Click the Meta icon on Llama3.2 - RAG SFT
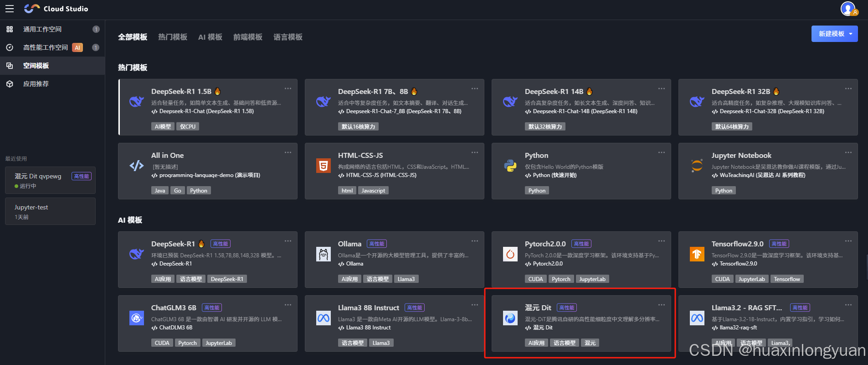 pyautogui.click(x=697, y=318)
